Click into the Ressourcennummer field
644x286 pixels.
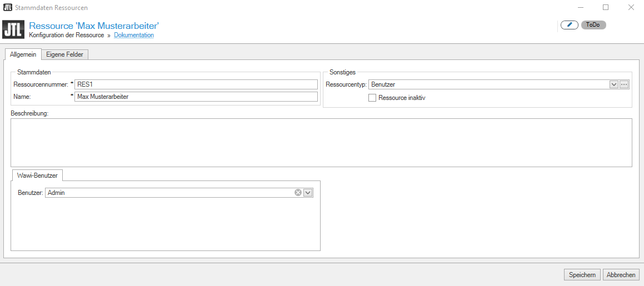point(196,84)
